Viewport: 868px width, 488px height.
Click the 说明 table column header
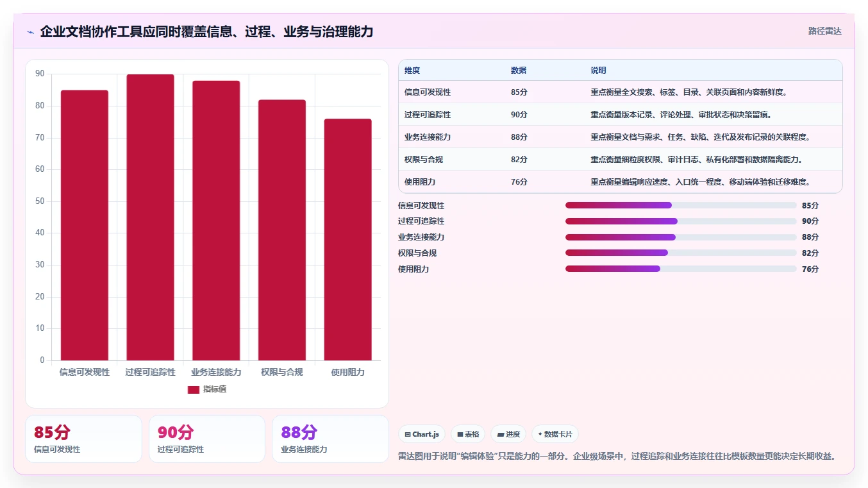point(598,71)
